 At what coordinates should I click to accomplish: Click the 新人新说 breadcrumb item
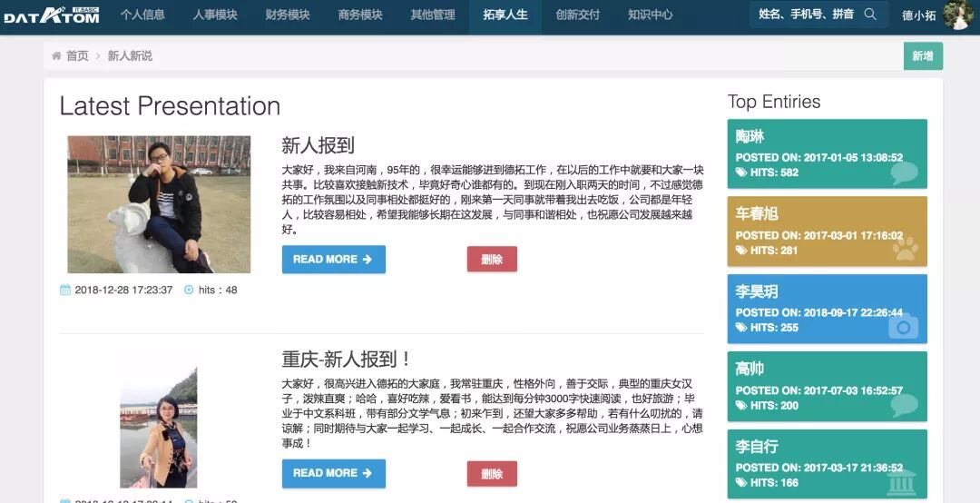coord(130,55)
